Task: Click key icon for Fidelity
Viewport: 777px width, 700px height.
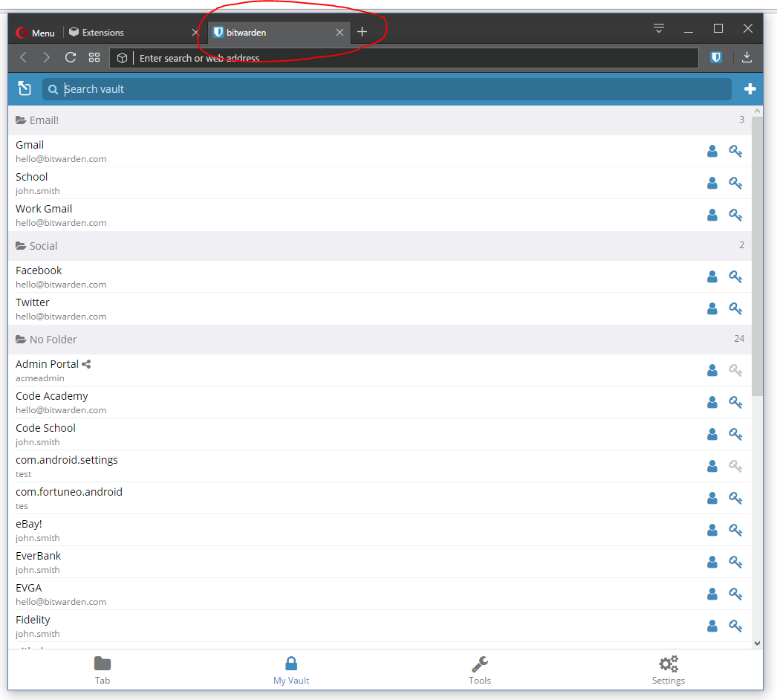Action: tap(735, 626)
